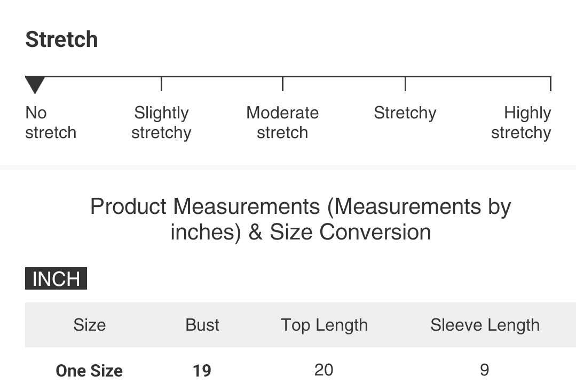
Task: Select the 'One Size' row label
Action: (89, 371)
